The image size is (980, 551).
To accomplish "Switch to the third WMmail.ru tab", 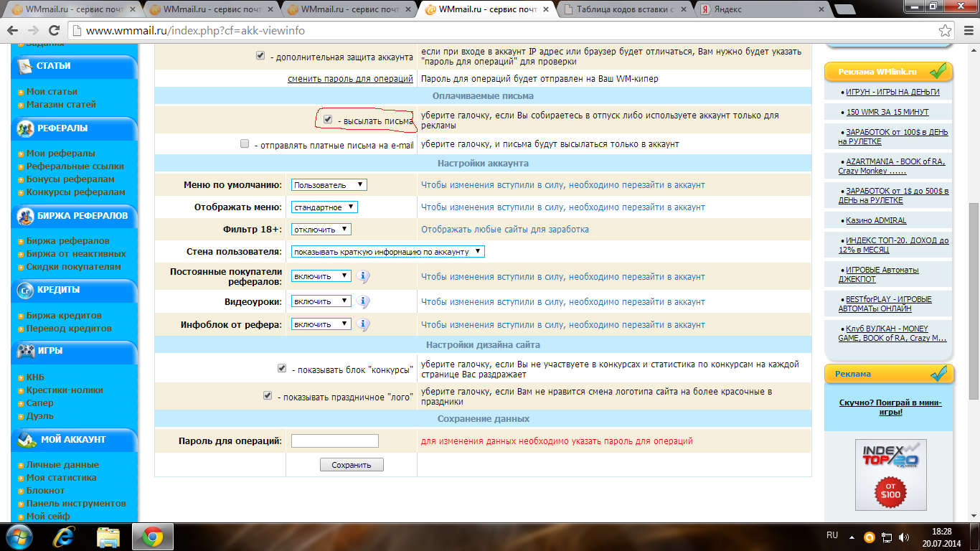I will coord(347,9).
